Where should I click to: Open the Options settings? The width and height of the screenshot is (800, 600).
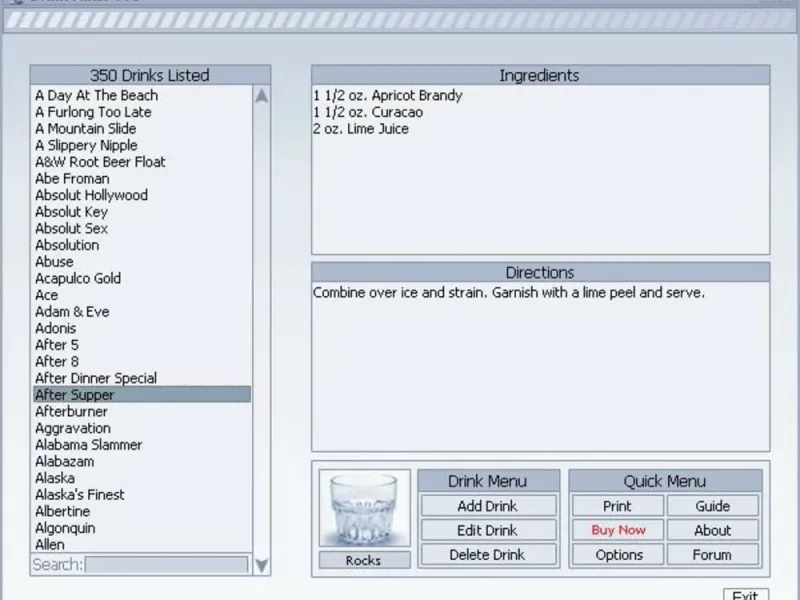tap(617, 555)
